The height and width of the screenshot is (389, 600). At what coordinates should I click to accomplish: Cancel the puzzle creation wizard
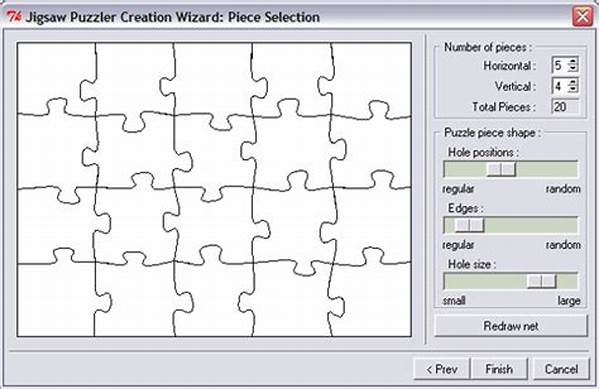click(x=561, y=369)
